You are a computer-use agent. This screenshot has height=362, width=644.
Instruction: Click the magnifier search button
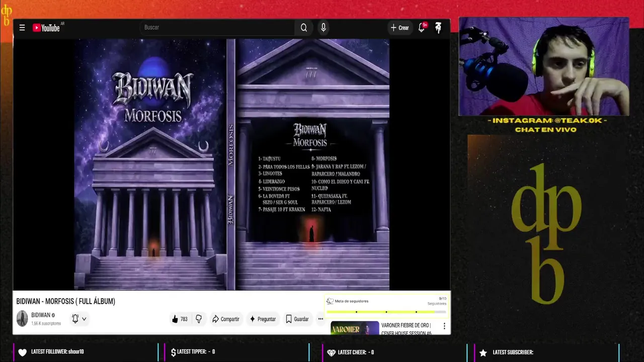(x=304, y=28)
